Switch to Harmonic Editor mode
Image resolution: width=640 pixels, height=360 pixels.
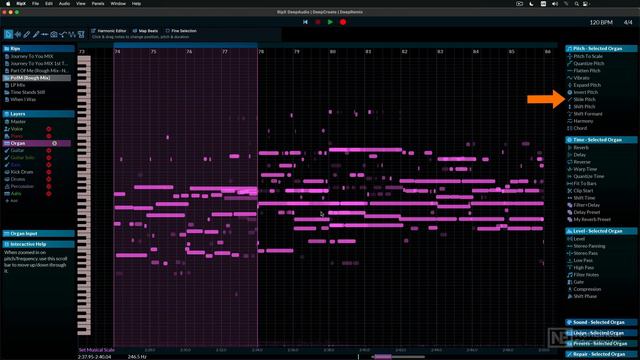click(x=109, y=31)
